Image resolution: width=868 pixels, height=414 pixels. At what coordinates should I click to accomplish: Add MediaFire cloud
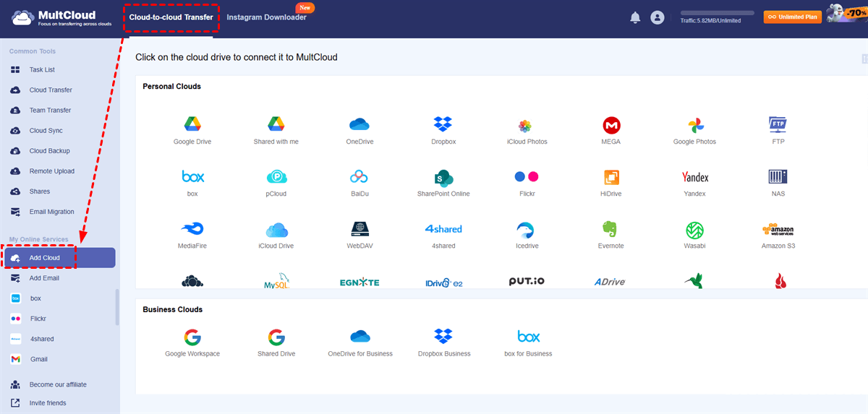tap(192, 235)
